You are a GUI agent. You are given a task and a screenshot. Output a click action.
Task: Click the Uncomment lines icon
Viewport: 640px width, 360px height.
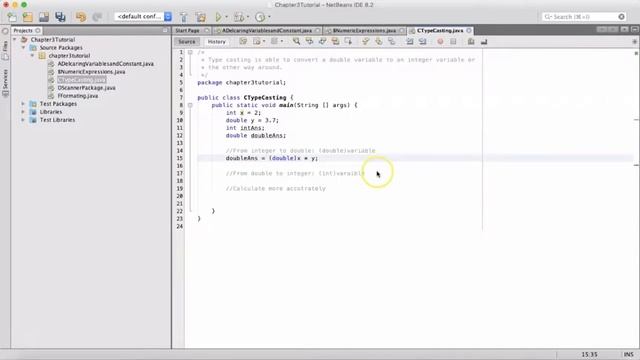pyautogui.click(x=484, y=42)
